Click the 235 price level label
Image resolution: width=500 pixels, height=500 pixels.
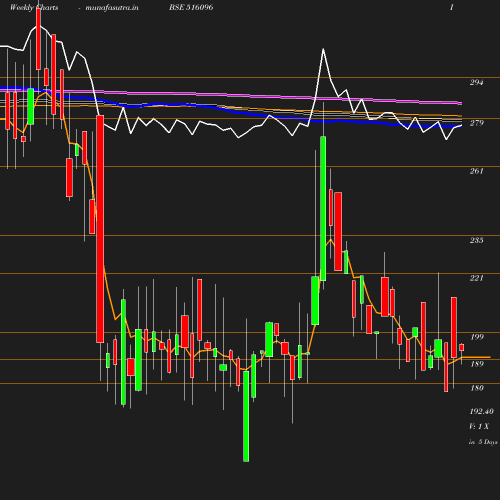pyautogui.click(x=476, y=240)
